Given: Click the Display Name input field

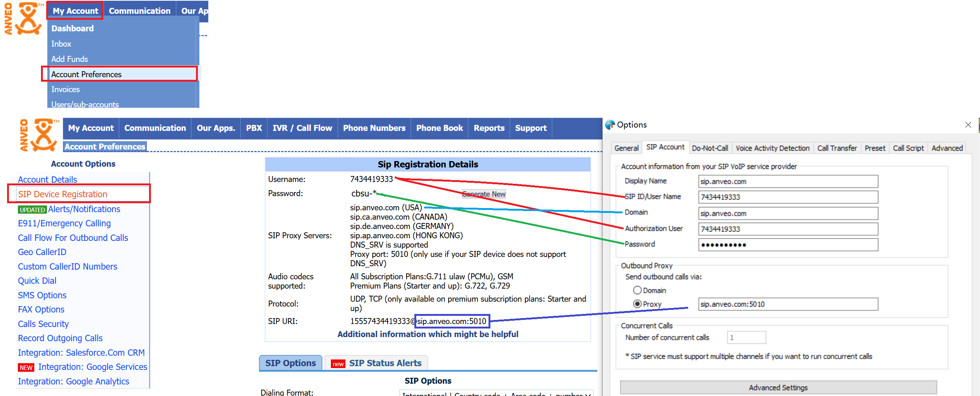Looking at the screenshot, I should pos(788,182).
